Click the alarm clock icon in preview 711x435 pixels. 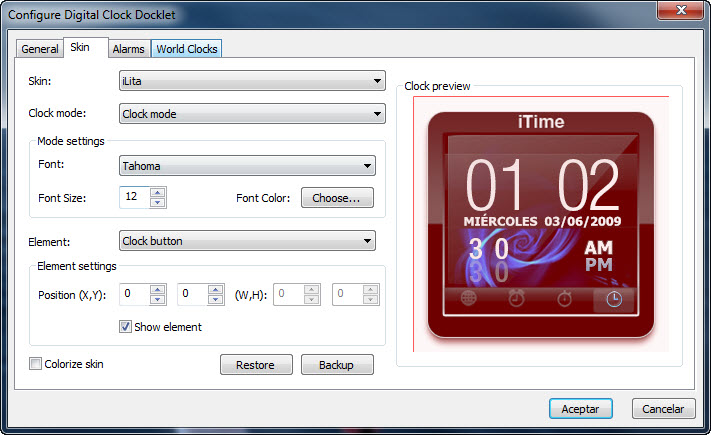point(516,298)
